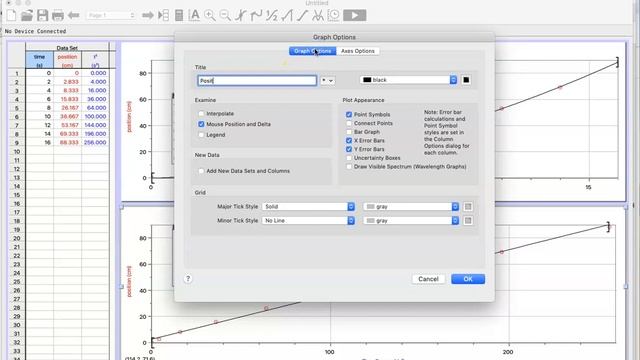
Task: Uncheck Mouse Position and Delta
Action: 201,124
